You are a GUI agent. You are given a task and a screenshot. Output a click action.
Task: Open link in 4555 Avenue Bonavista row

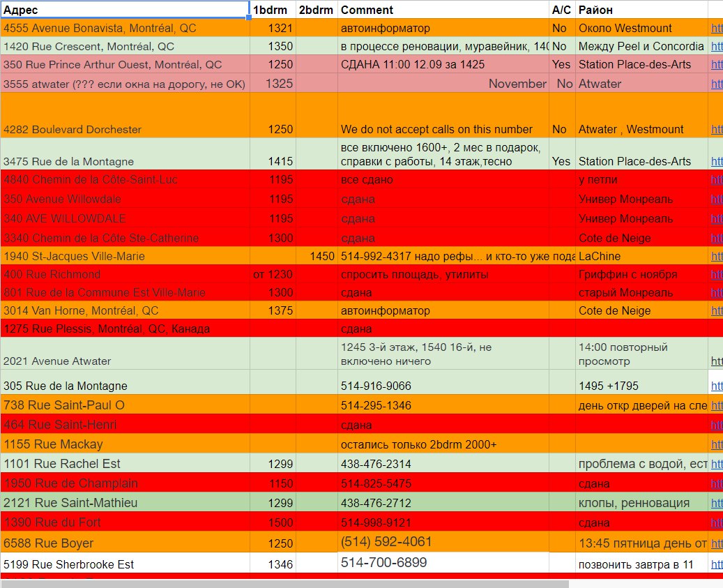717,28
